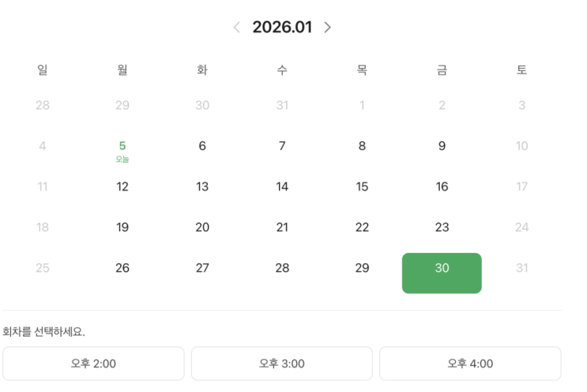The image size is (587, 392).
Task: Choose date 28 on the calendar
Action: 282,269
